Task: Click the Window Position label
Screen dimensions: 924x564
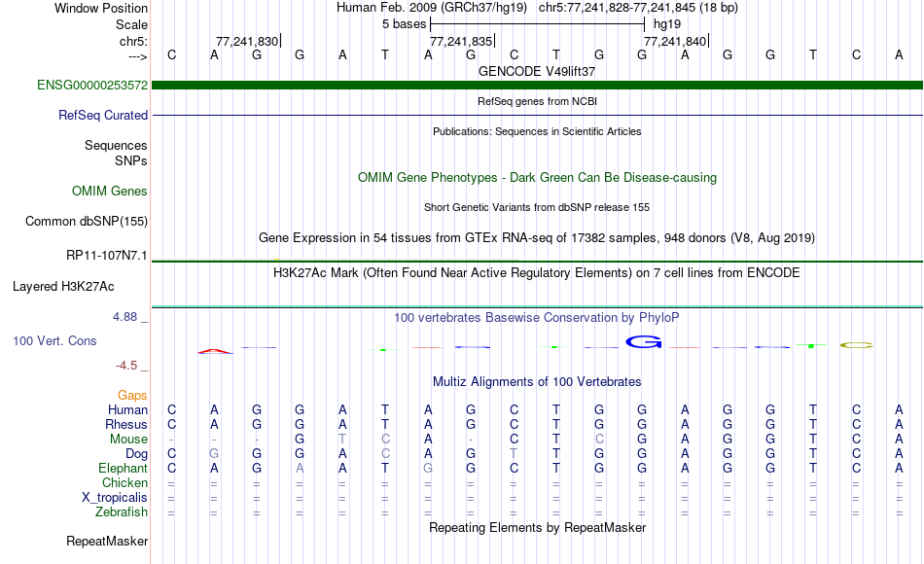Action: point(101,8)
